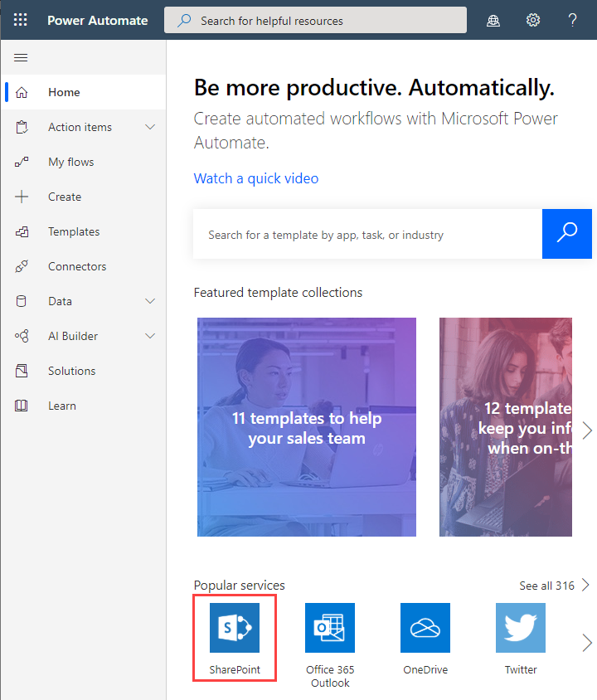Screen dimensions: 597x700
Task: Open the Settings gear icon
Action: pos(533,20)
